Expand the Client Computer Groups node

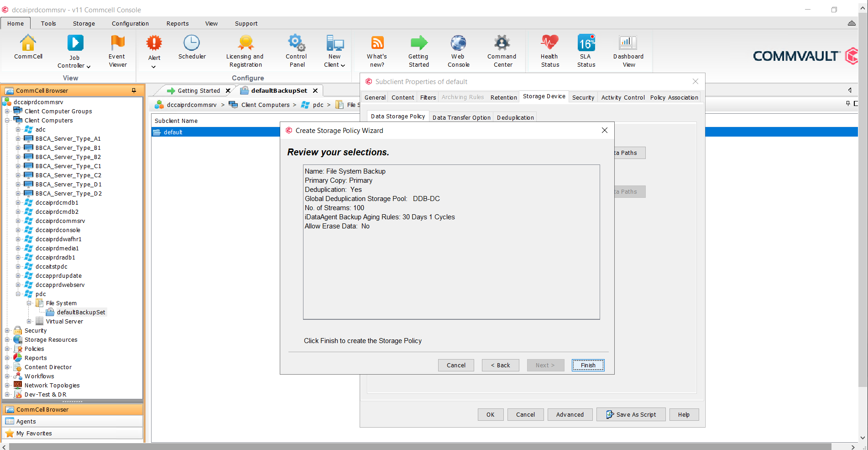(7, 111)
